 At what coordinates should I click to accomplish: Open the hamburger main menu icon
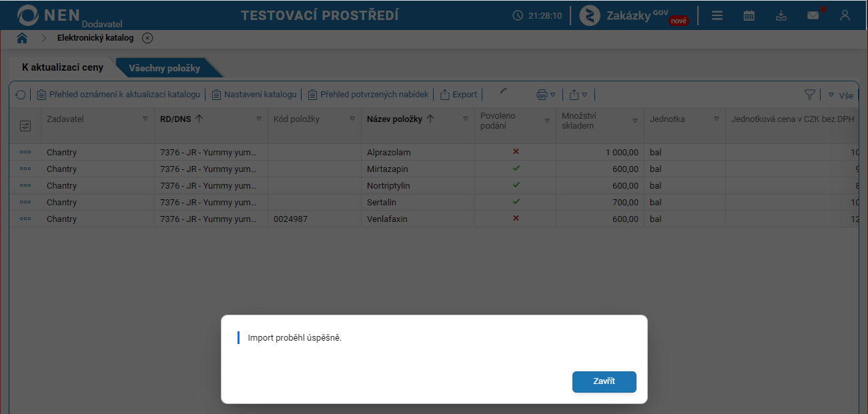click(717, 15)
